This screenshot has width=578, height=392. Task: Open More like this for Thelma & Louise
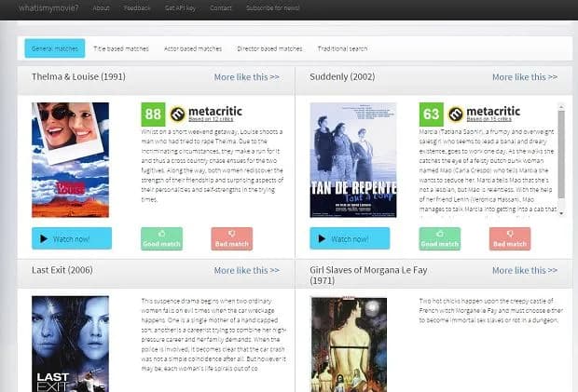tap(246, 77)
